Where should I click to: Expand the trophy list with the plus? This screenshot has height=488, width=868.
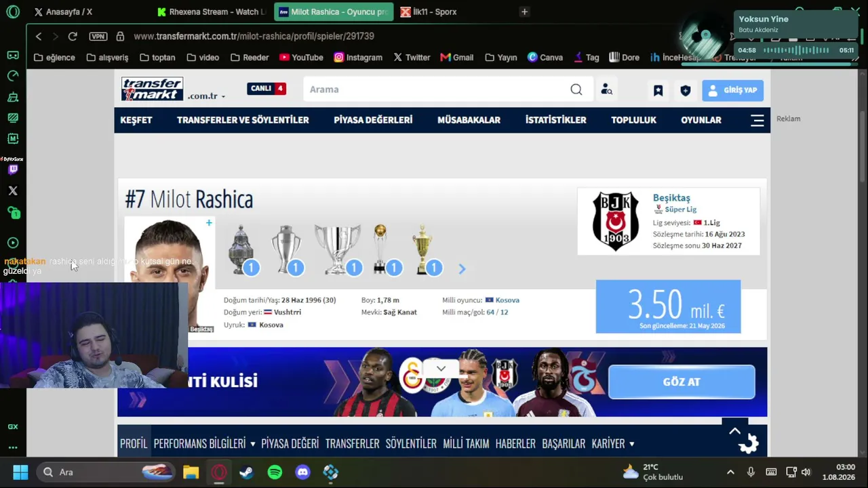pos(209,223)
